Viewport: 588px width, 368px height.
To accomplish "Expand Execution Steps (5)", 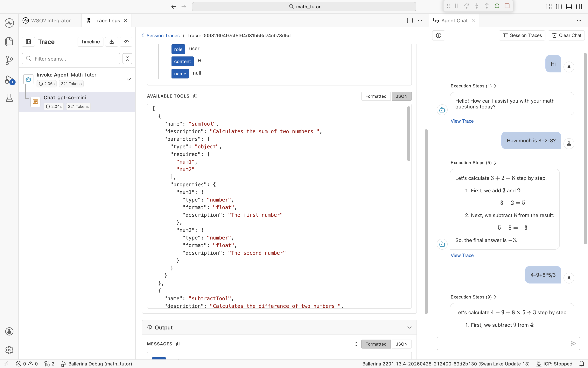I will (x=473, y=163).
